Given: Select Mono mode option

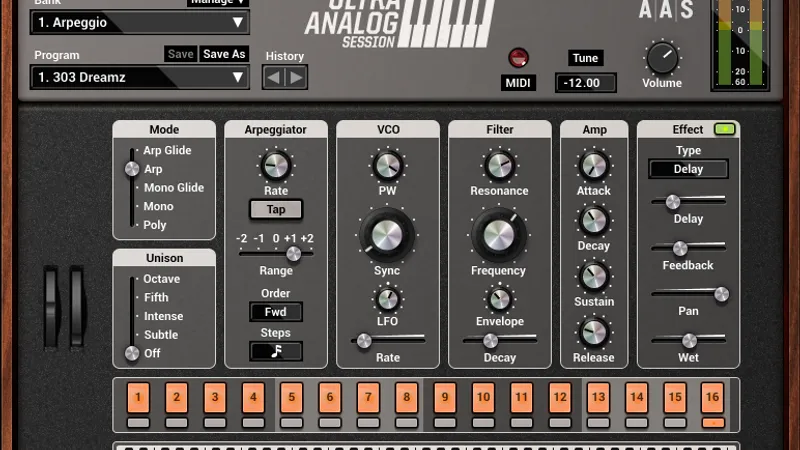Looking at the screenshot, I should point(158,206).
